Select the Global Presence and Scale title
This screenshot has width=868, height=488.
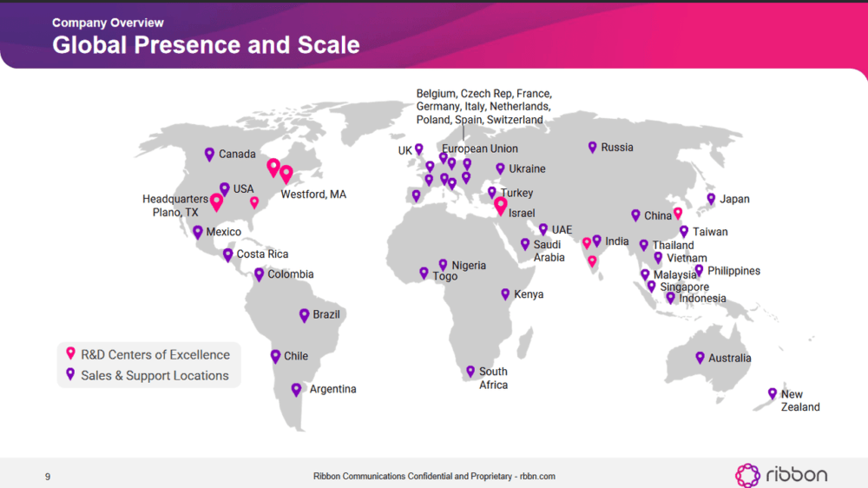pos(206,45)
